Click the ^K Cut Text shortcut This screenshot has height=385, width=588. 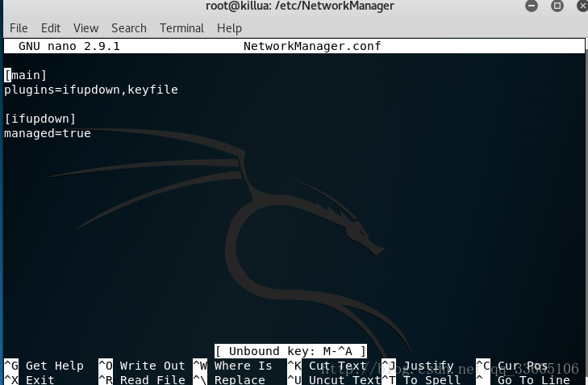click(327, 366)
